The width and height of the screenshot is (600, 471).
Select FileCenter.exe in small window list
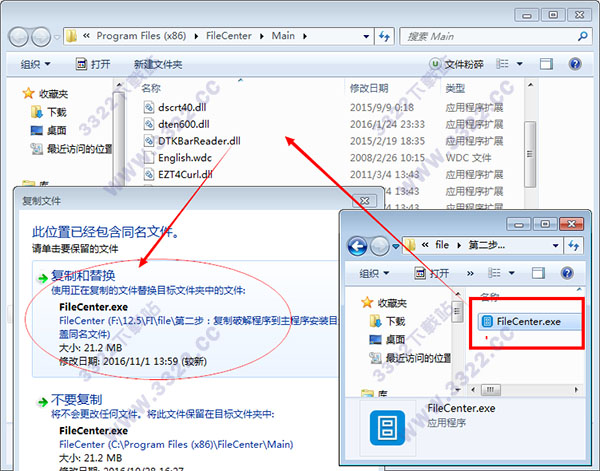[x=529, y=321]
